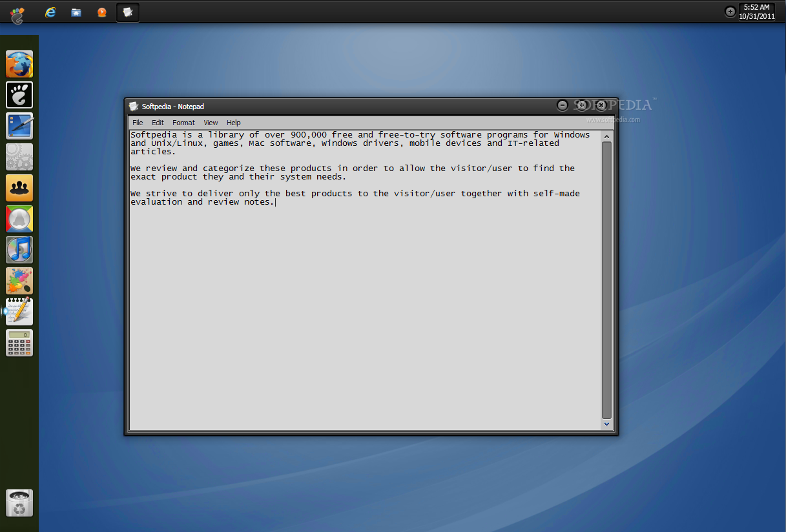
Task: Open the yellow people/users dock icon
Action: point(19,188)
